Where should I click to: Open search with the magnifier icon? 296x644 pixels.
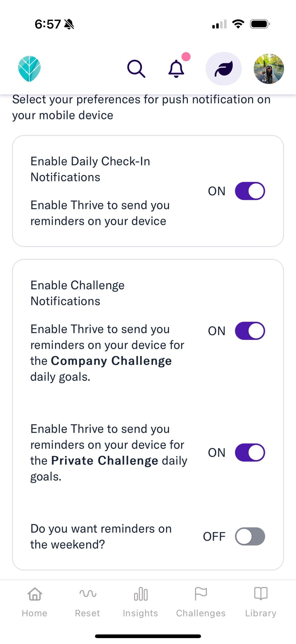(136, 69)
